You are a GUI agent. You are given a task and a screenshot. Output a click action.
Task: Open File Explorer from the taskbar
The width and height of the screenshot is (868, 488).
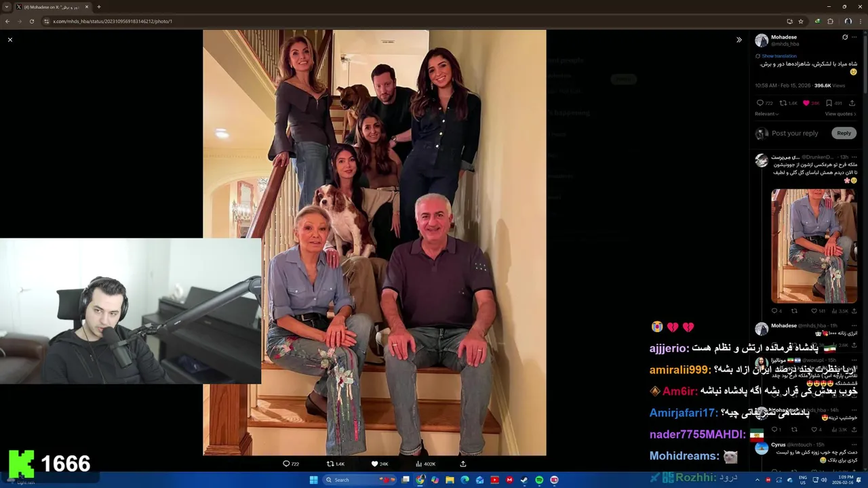450,480
